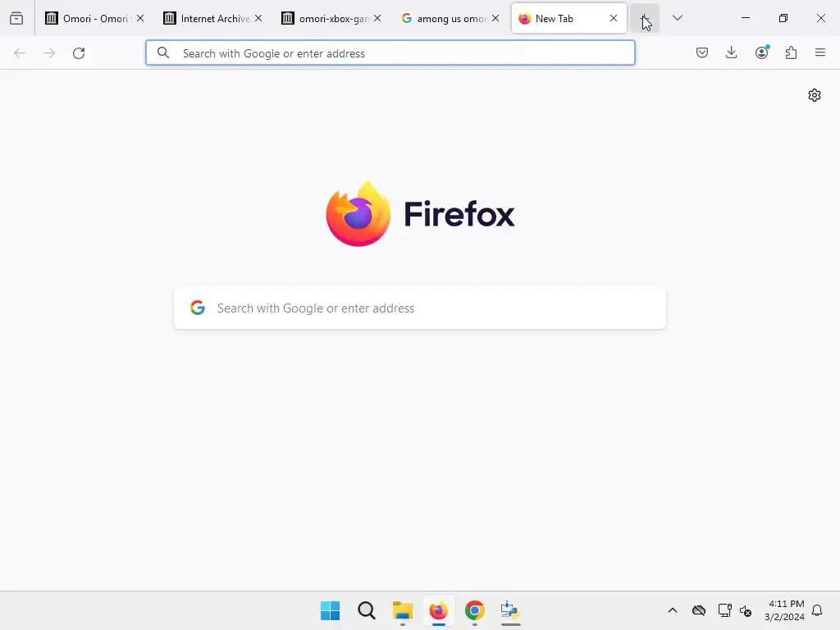Screen dimensions: 840x630
Task: Click the address bar magnifier icon
Action: coord(163,52)
